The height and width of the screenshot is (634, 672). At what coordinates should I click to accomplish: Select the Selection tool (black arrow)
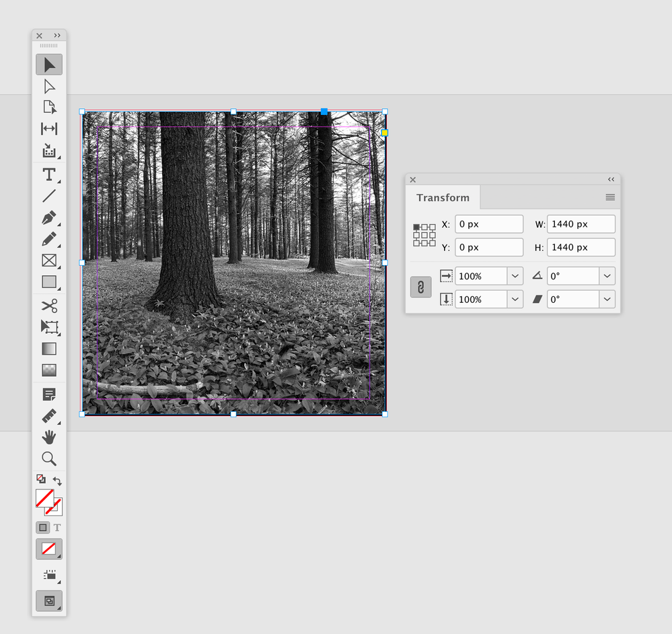coord(49,65)
